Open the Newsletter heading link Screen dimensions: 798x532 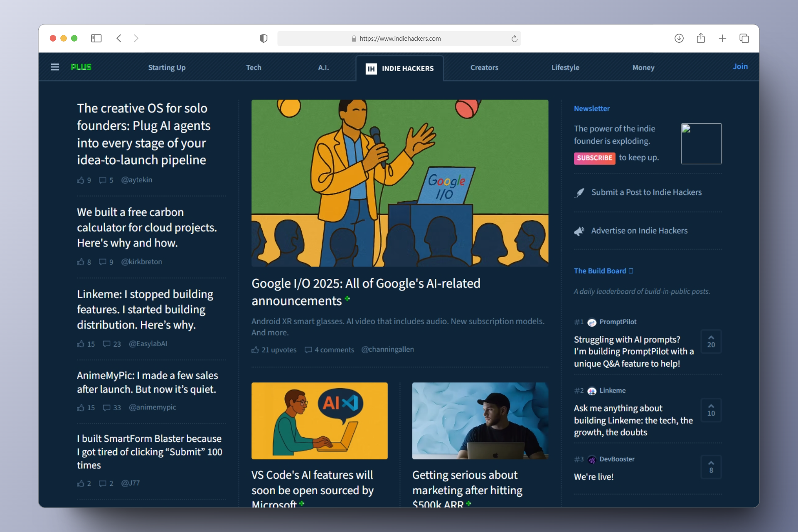pos(592,108)
